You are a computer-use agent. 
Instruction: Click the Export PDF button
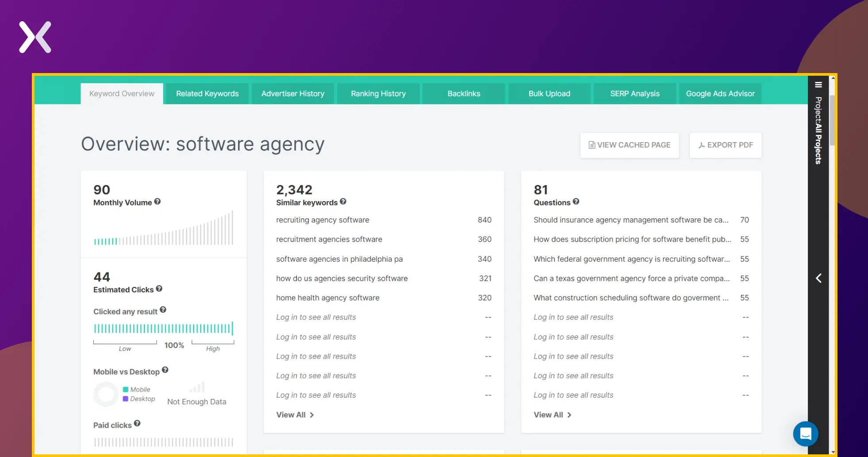pos(725,145)
